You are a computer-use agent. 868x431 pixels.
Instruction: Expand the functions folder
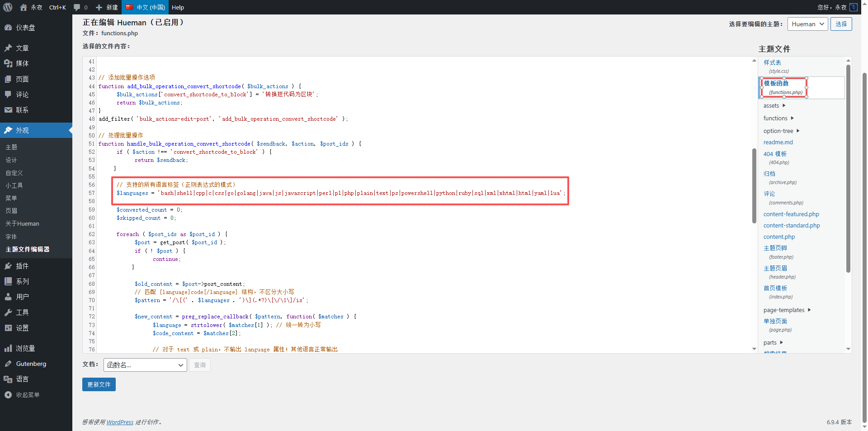pyautogui.click(x=778, y=118)
